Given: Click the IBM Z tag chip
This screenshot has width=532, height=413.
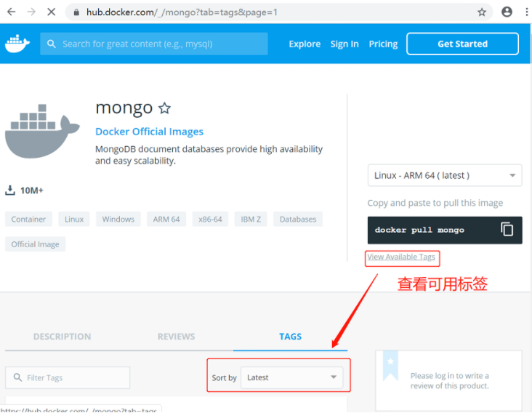Looking at the screenshot, I should 251,220.
